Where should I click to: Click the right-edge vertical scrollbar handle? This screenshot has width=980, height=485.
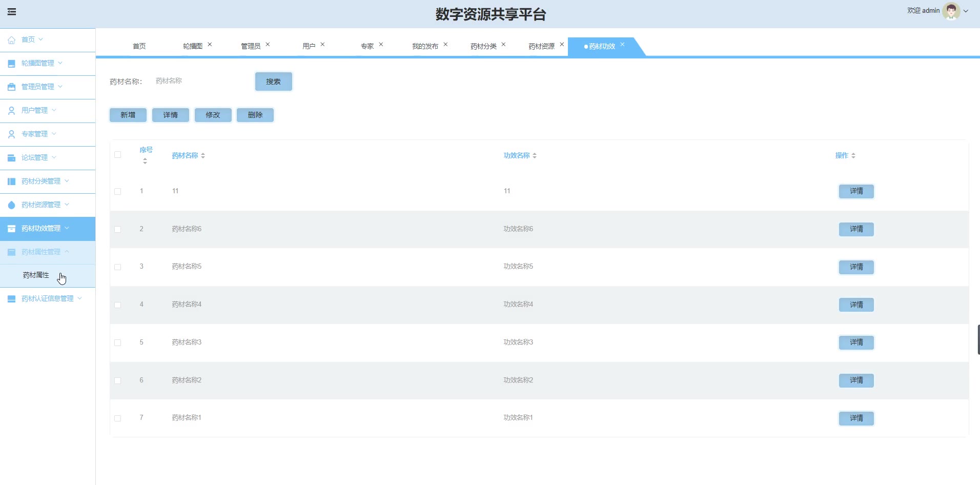click(978, 339)
